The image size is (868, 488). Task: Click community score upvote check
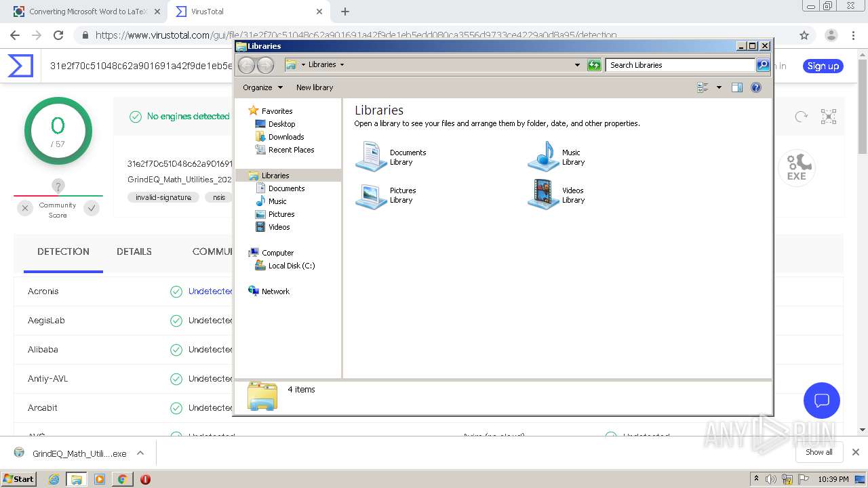92,208
